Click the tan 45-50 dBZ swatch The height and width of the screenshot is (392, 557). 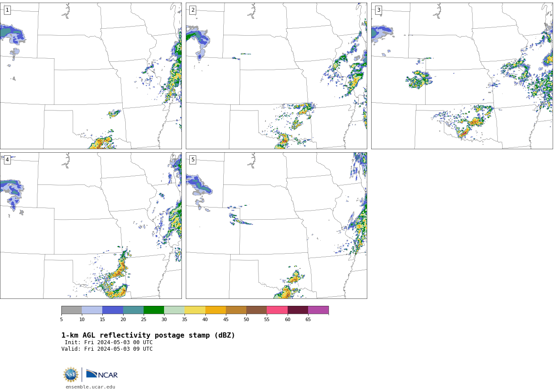(236, 310)
